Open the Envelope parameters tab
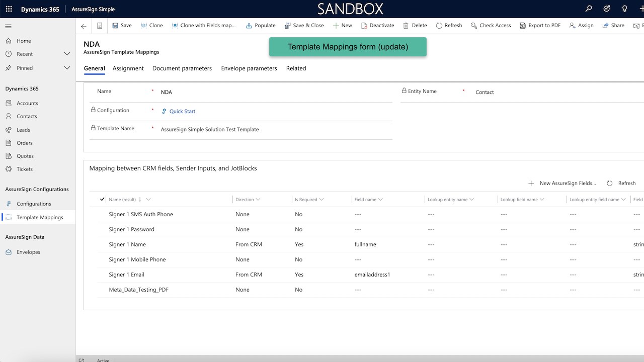Screen dimensions: 644x362 coord(249,68)
